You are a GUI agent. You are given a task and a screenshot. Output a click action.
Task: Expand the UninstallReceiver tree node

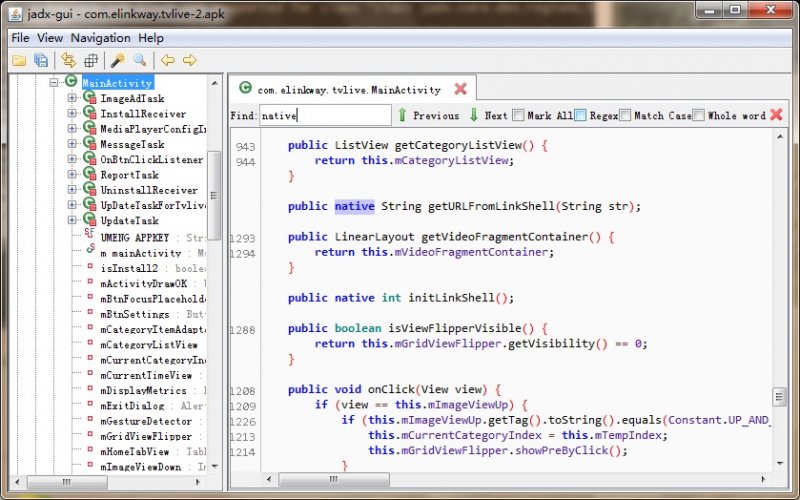[x=72, y=189]
